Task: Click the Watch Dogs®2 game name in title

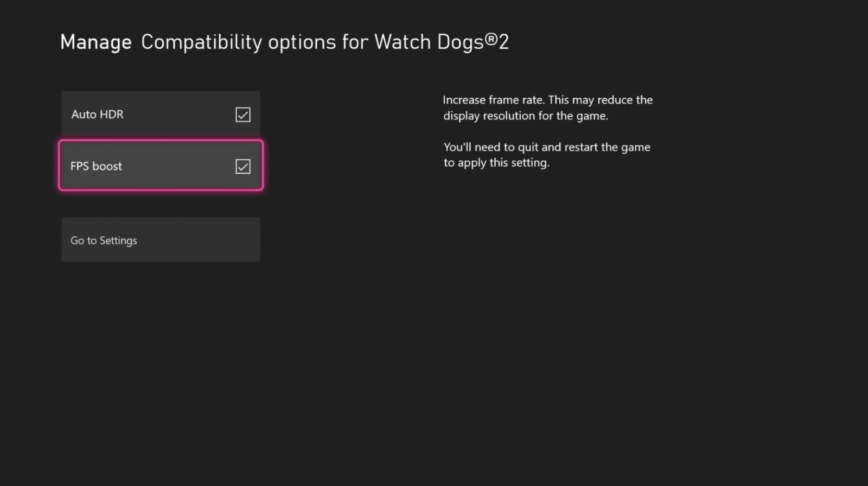Action: click(442, 42)
